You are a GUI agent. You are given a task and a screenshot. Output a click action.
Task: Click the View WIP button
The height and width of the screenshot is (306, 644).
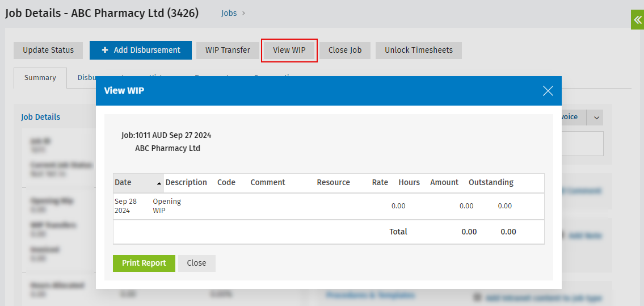(x=289, y=50)
